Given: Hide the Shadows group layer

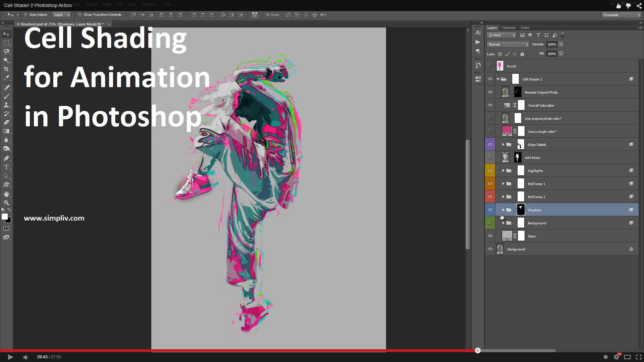Looking at the screenshot, I should pyautogui.click(x=490, y=210).
